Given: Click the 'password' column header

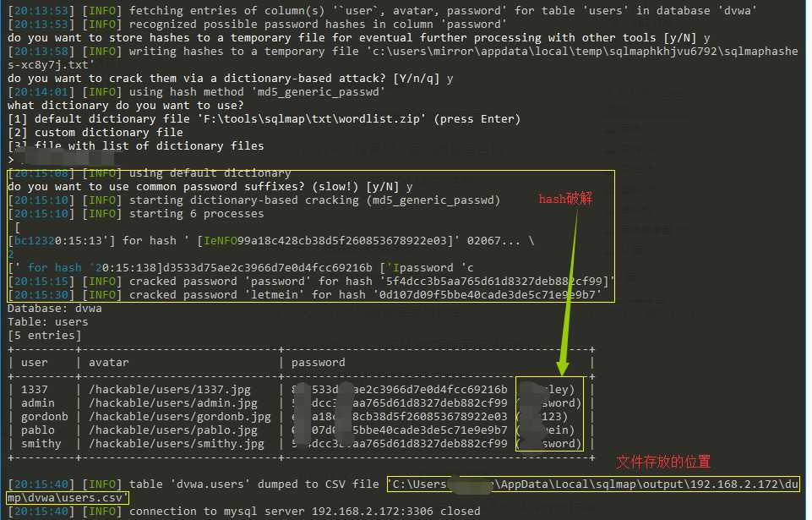Looking at the screenshot, I should pyautogui.click(x=318, y=363).
